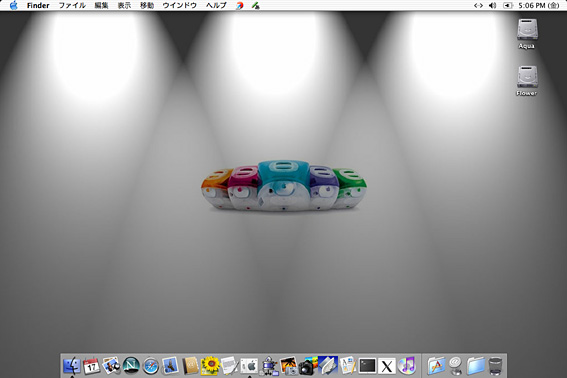The image size is (567, 378).
Task: Open the Applications folder in Dock
Action: pyautogui.click(x=436, y=366)
